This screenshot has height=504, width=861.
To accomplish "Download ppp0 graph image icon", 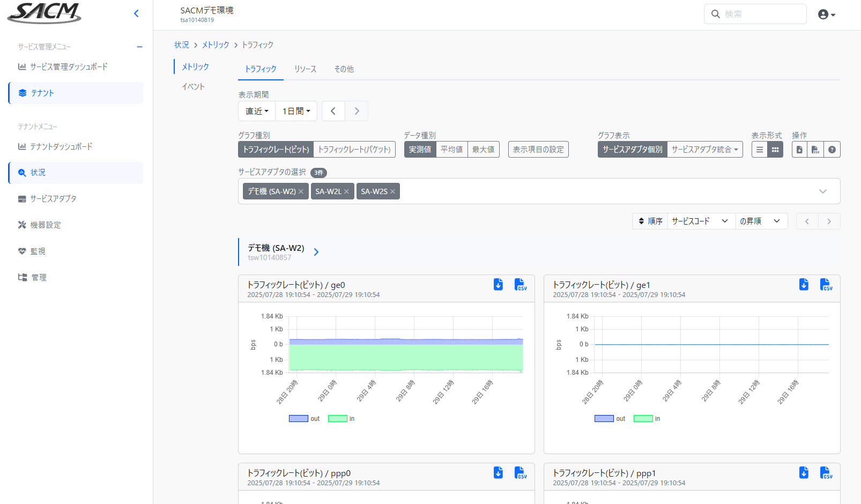I will pyautogui.click(x=498, y=472).
